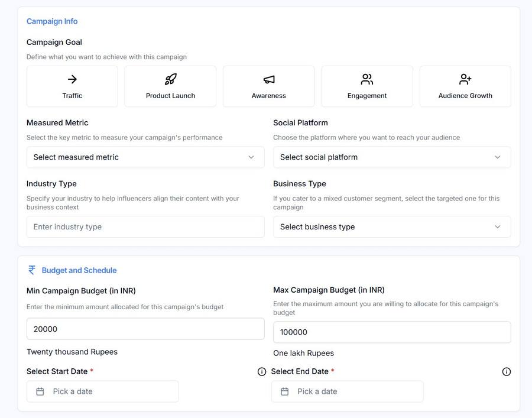Click the calendar icon in start date picker
This screenshot has height=418, width=532.
(x=40, y=391)
